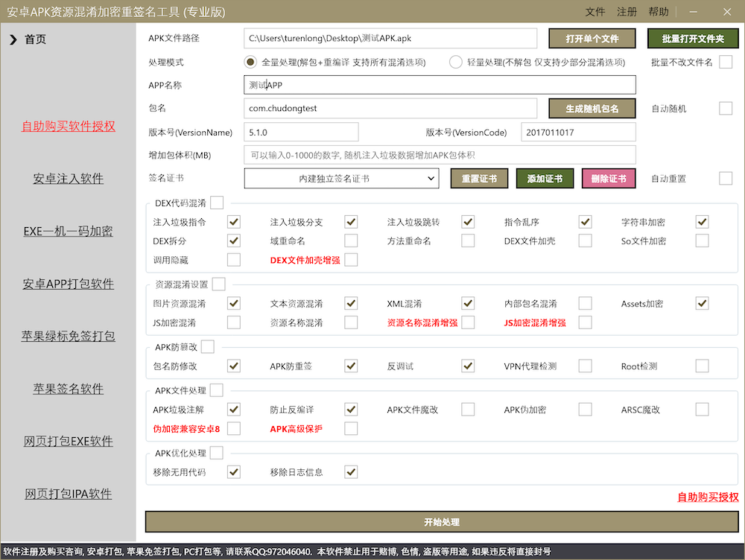Open the 文件 menu

[x=595, y=12]
